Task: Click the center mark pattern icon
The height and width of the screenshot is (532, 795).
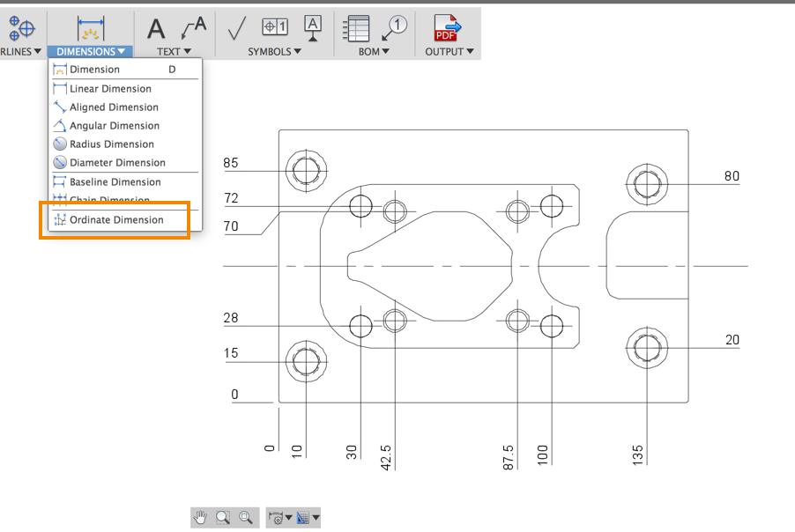Action: (20, 27)
